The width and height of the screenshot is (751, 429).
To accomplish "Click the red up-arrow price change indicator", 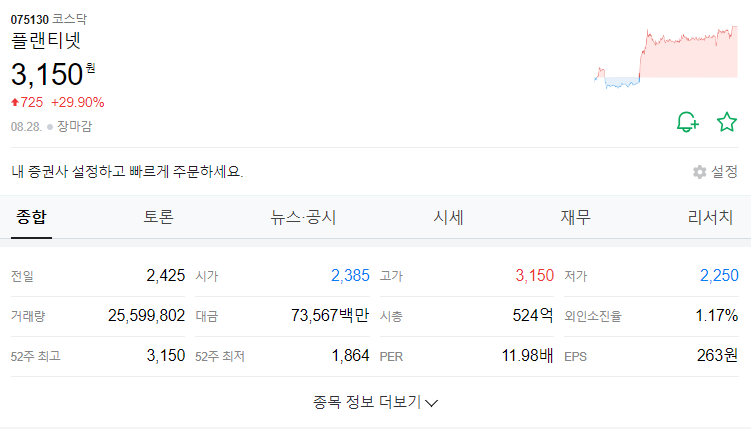I will coord(15,102).
